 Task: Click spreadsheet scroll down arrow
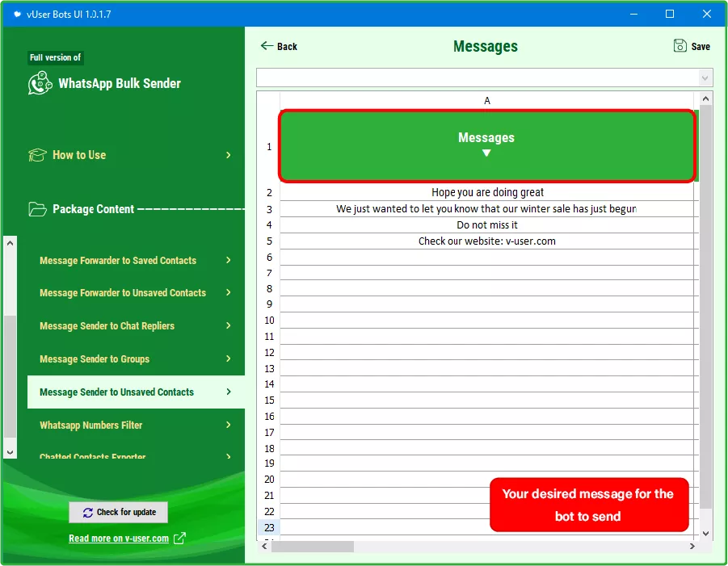[705, 534]
